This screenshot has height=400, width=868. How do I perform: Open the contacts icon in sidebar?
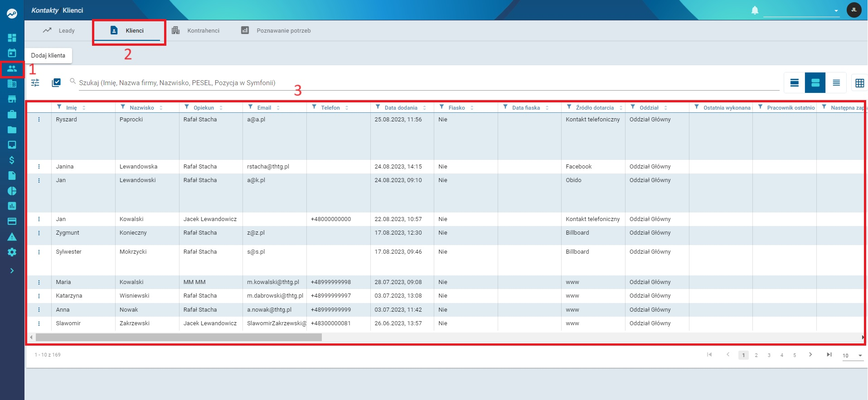(x=12, y=68)
